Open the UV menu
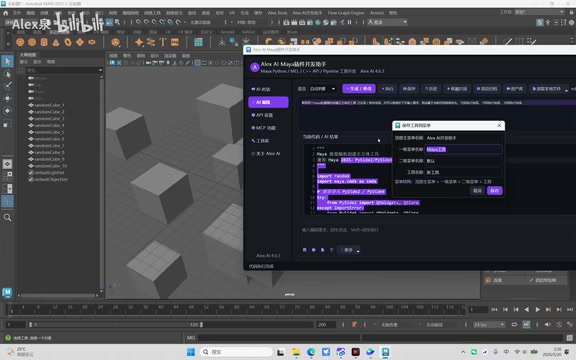This screenshot has width=576, height=360. (x=232, y=13)
